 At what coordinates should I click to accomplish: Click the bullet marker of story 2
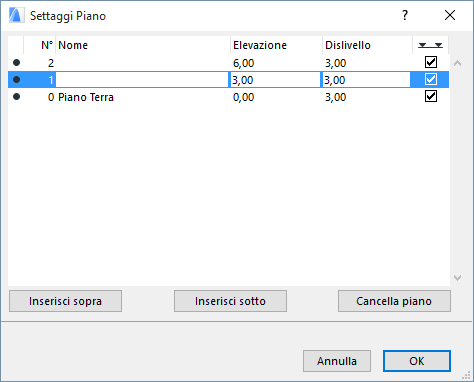click(16, 62)
